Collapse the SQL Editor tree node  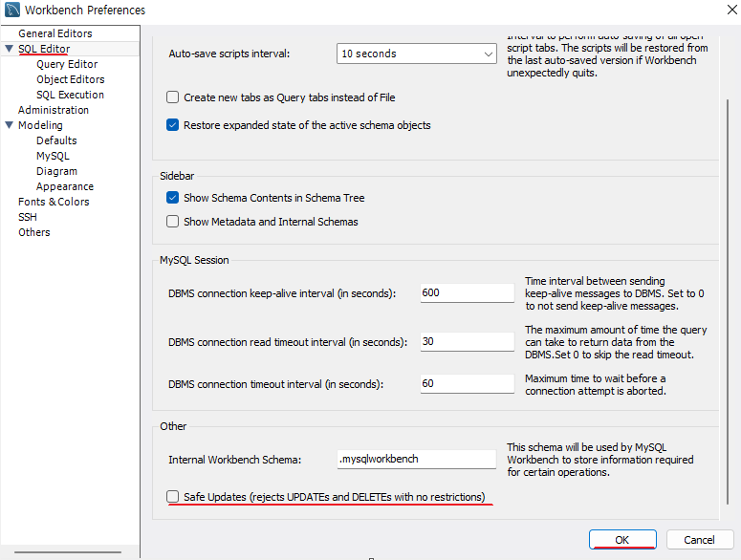[9, 49]
